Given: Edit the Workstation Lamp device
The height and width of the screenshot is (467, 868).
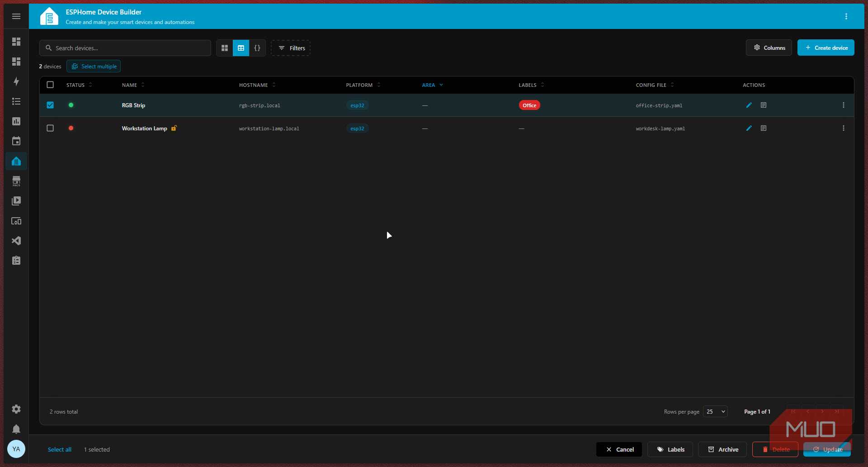Looking at the screenshot, I should coord(749,128).
